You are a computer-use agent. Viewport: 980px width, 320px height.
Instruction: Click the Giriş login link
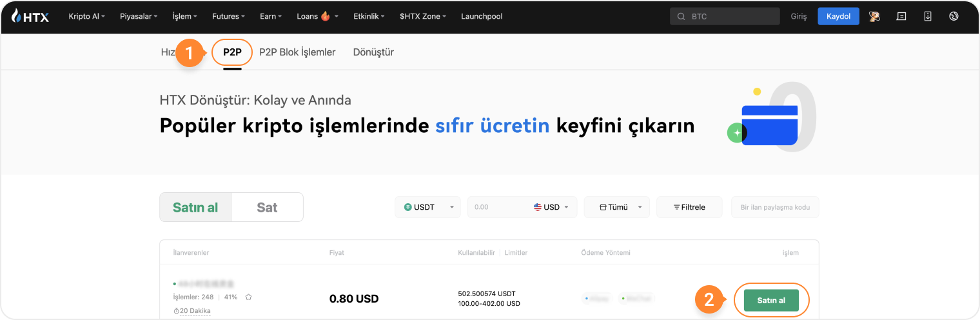(799, 16)
